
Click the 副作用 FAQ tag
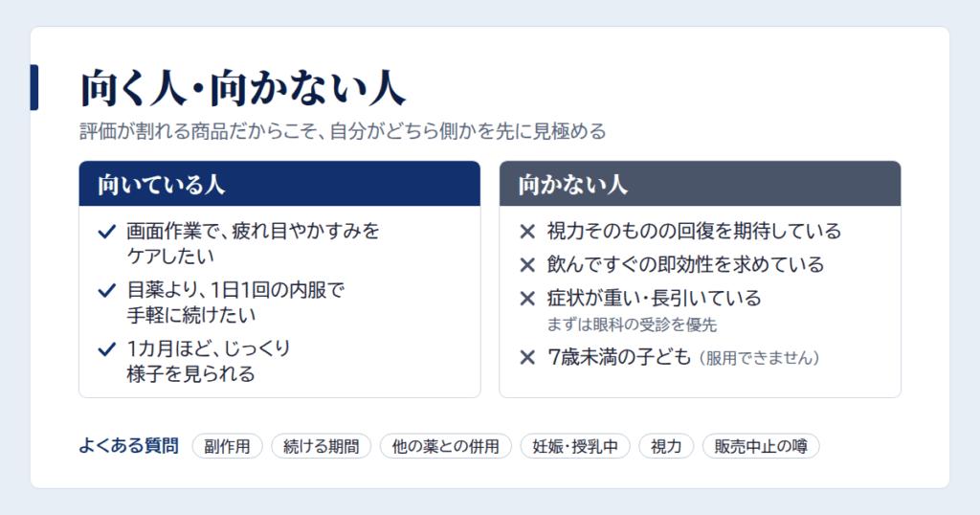[227, 446]
